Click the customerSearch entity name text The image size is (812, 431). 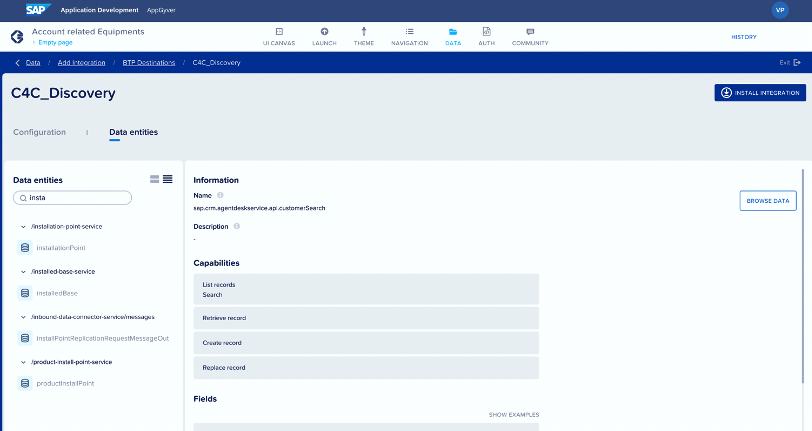pos(259,208)
